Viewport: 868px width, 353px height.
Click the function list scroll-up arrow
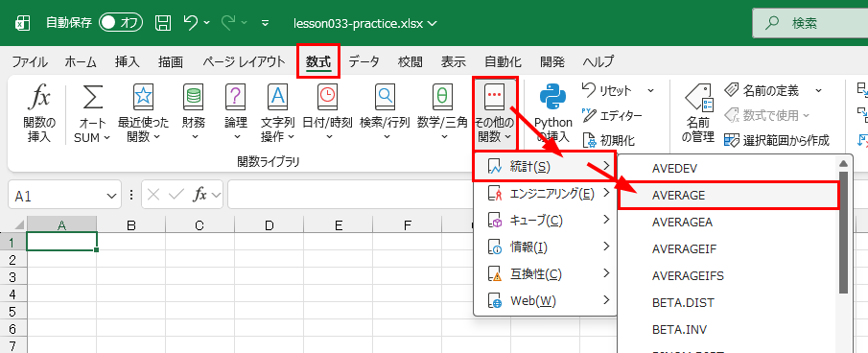coord(844,163)
